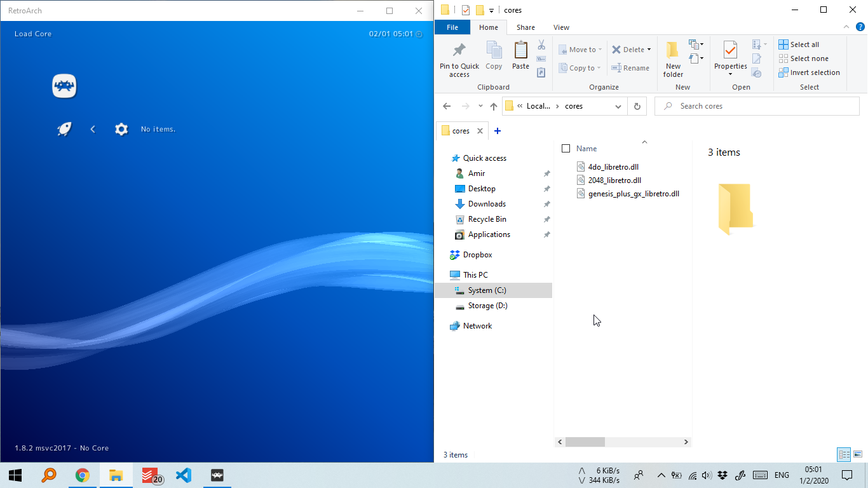Click the RetroArch icon on the taskbar
Image resolution: width=868 pixels, height=488 pixels.
point(217,475)
